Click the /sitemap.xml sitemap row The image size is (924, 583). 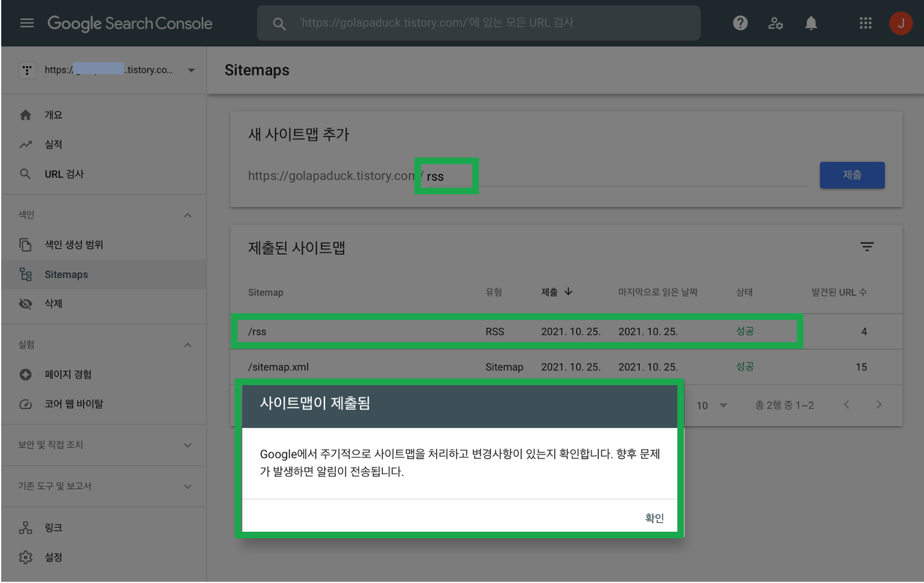(x=566, y=367)
